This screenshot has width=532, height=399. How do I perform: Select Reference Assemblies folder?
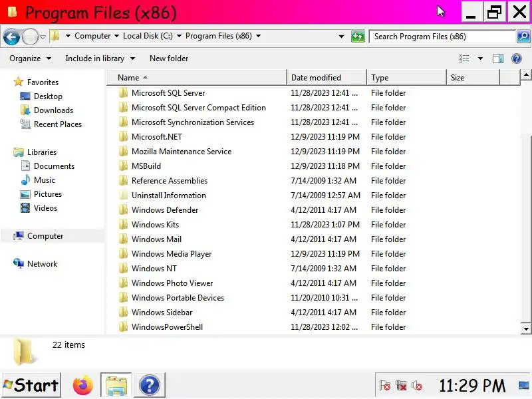click(170, 180)
